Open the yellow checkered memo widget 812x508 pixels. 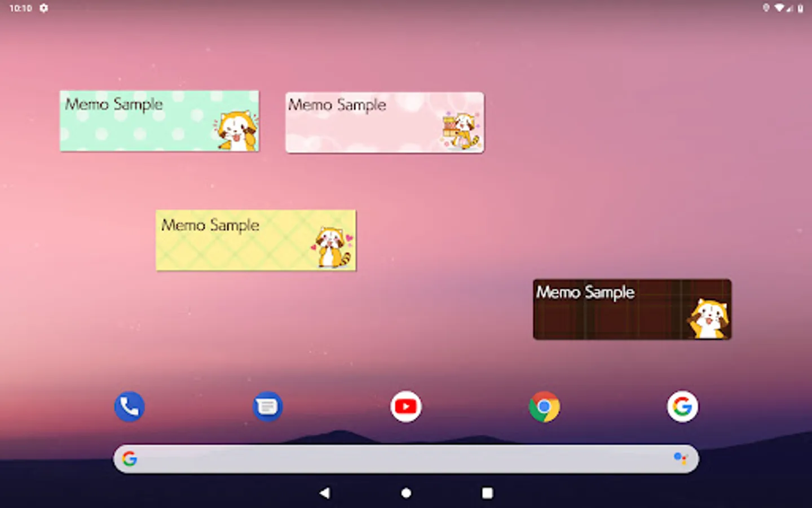(256, 240)
